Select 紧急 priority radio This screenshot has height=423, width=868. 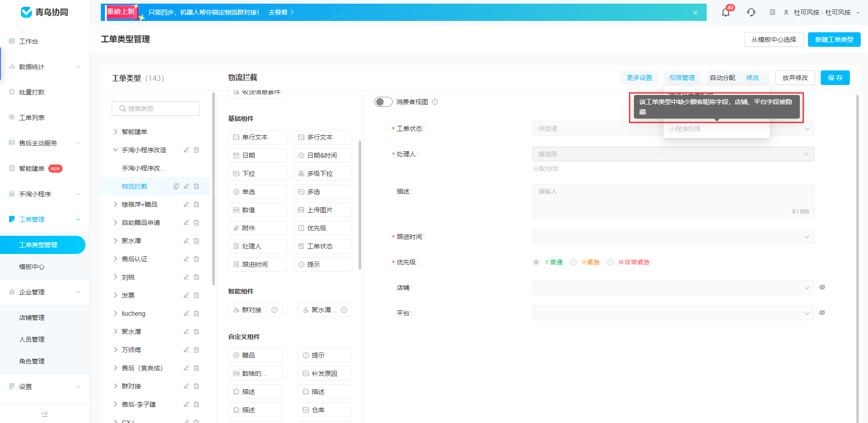coord(574,262)
